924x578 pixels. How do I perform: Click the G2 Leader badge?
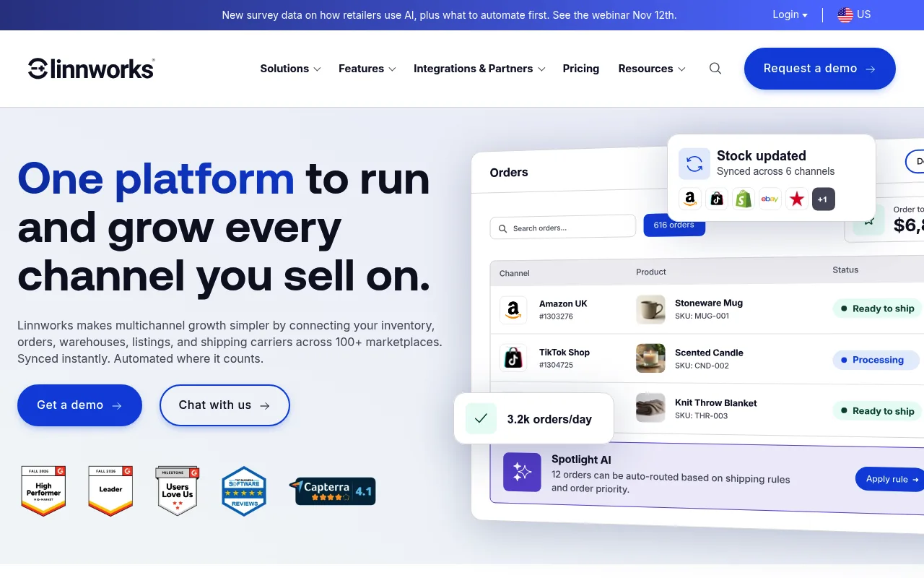tap(110, 491)
